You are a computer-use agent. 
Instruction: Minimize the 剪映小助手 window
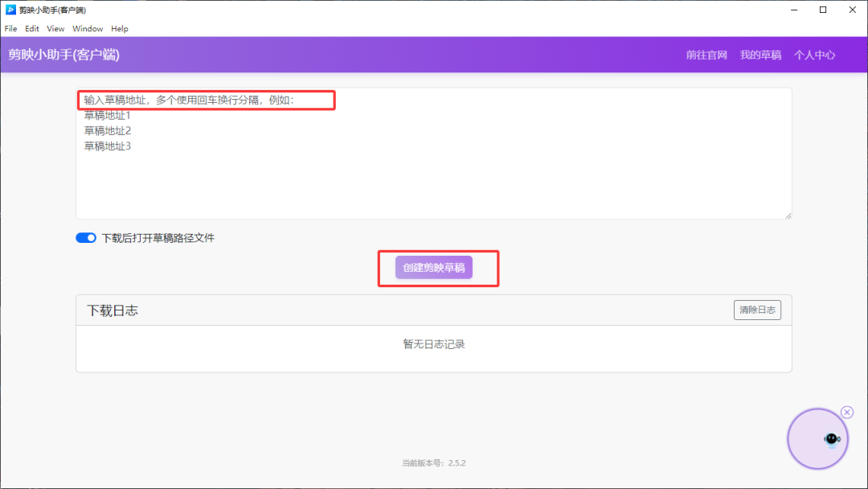click(794, 10)
